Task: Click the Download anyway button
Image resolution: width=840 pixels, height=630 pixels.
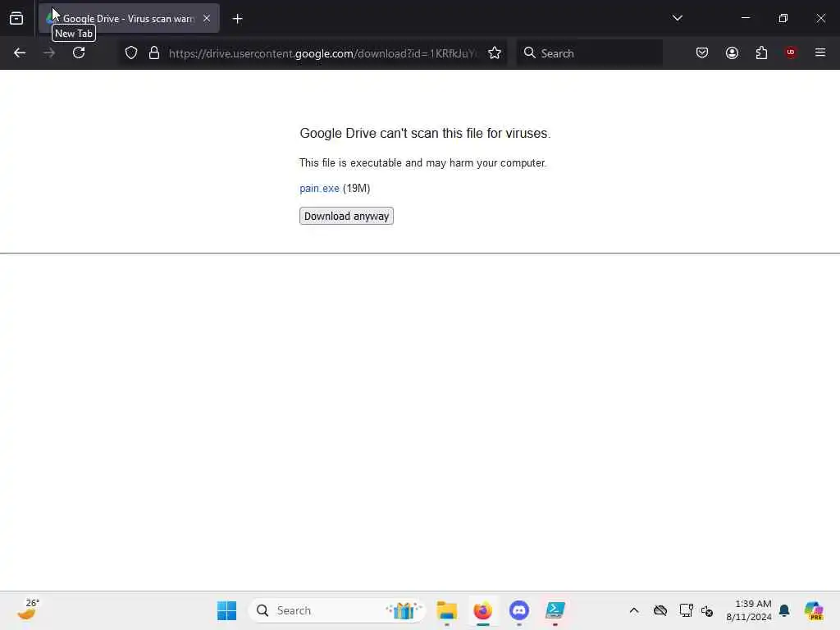Action: 346,216
